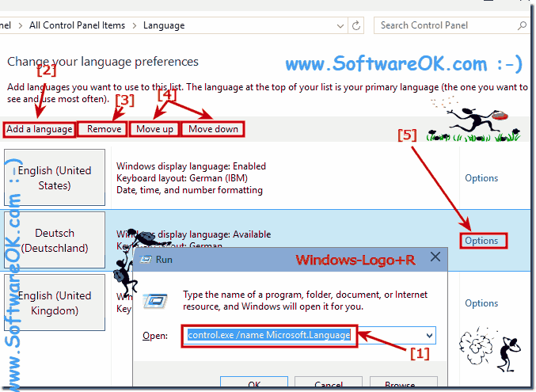Click 'Windows display language: Available' text

click(193, 234)
